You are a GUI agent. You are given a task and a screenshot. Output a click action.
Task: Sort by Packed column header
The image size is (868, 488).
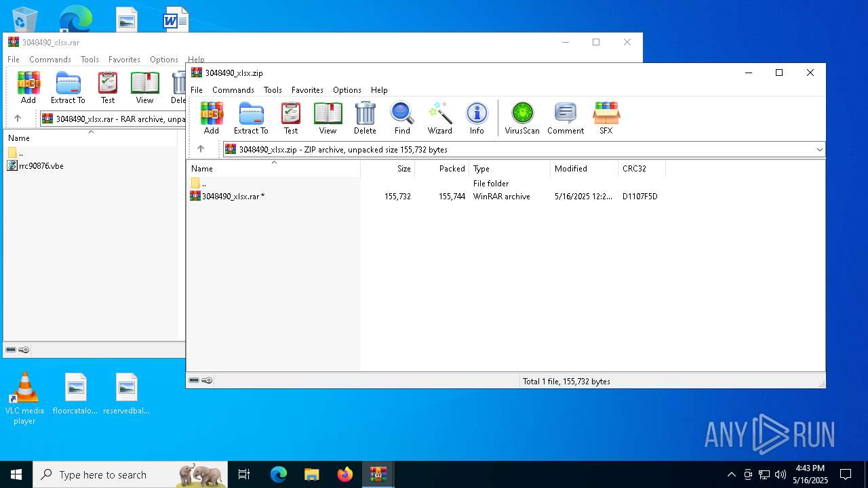(x=441, y=169)
